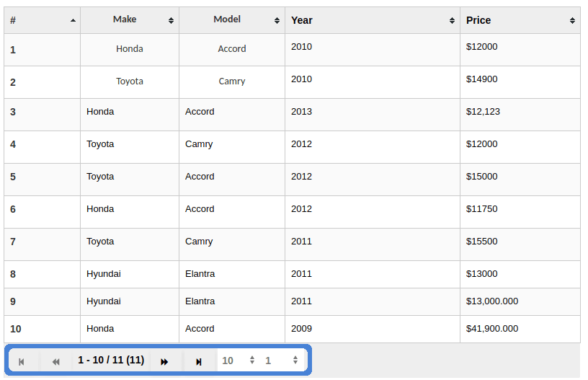Viewport: 588px width, 380px height.
Task: Select row number 9 cell
Action: [42, 301]
